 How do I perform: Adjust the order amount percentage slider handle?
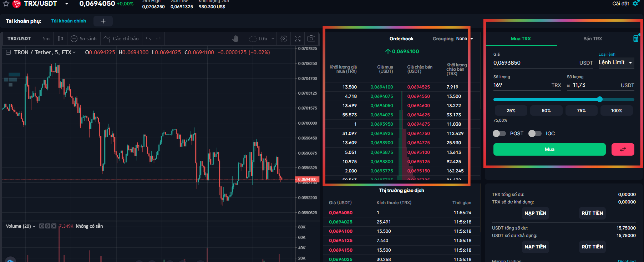(x=600, y=99)
